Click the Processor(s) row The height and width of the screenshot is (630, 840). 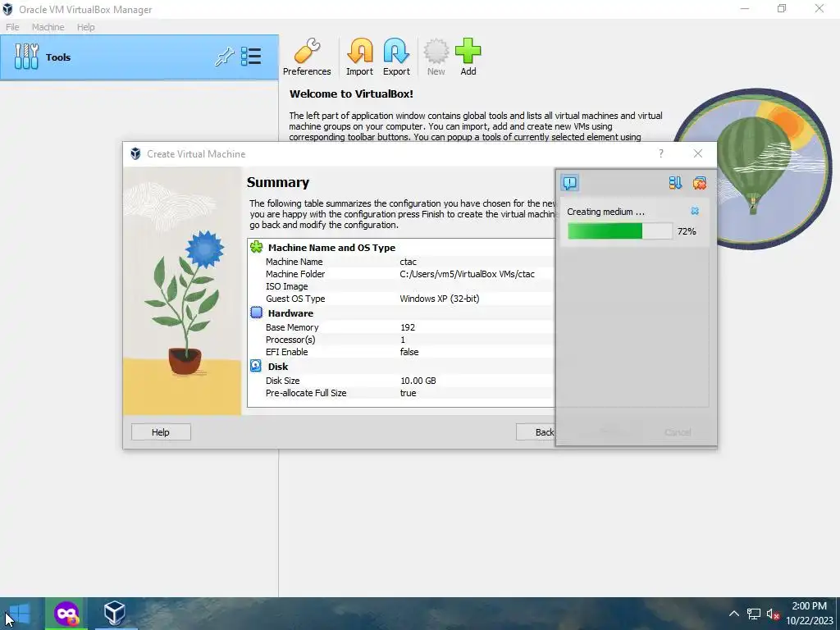(x=401, y=340)
